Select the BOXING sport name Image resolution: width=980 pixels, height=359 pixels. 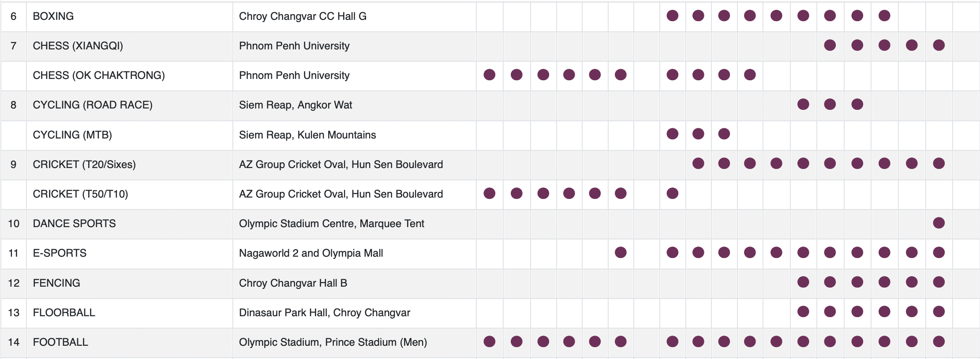[53, 16]
